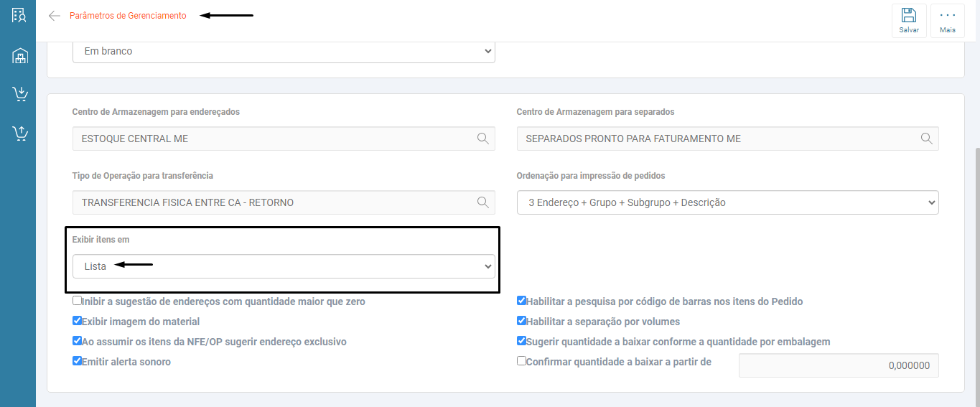
Task: Open the Exibir itens em dropdown
Action: point(284,266)
